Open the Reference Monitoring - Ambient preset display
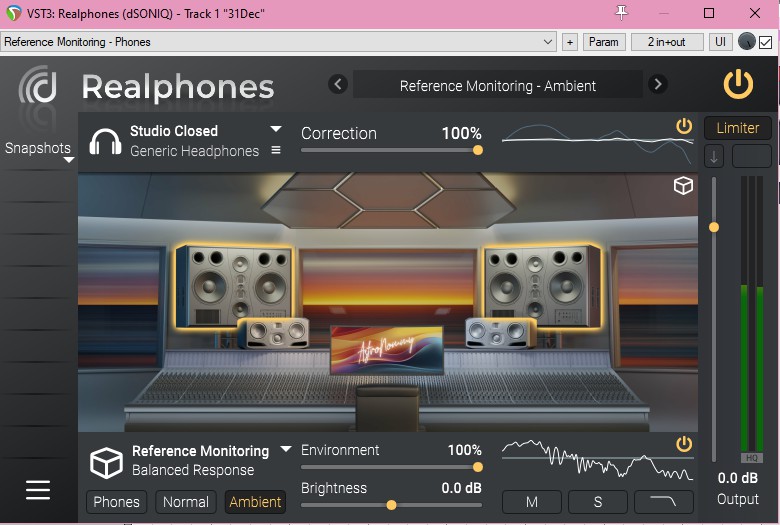 tap(497, 85)
